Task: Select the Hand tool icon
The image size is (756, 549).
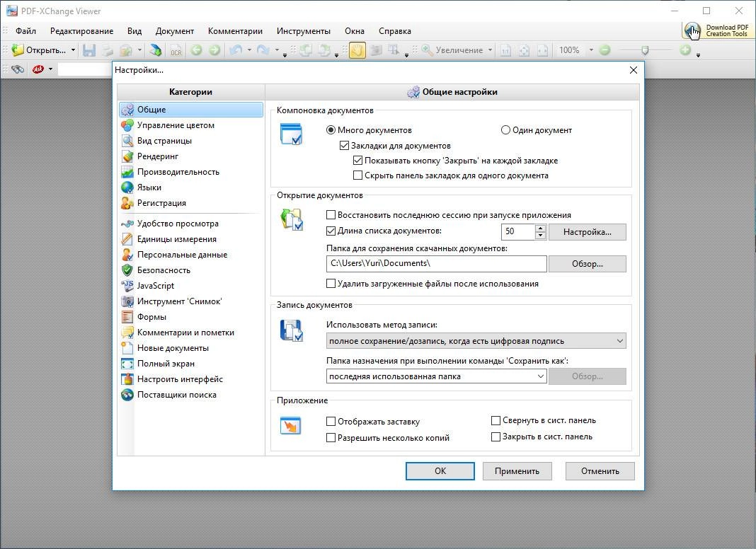Action: [x=357, y=50]
